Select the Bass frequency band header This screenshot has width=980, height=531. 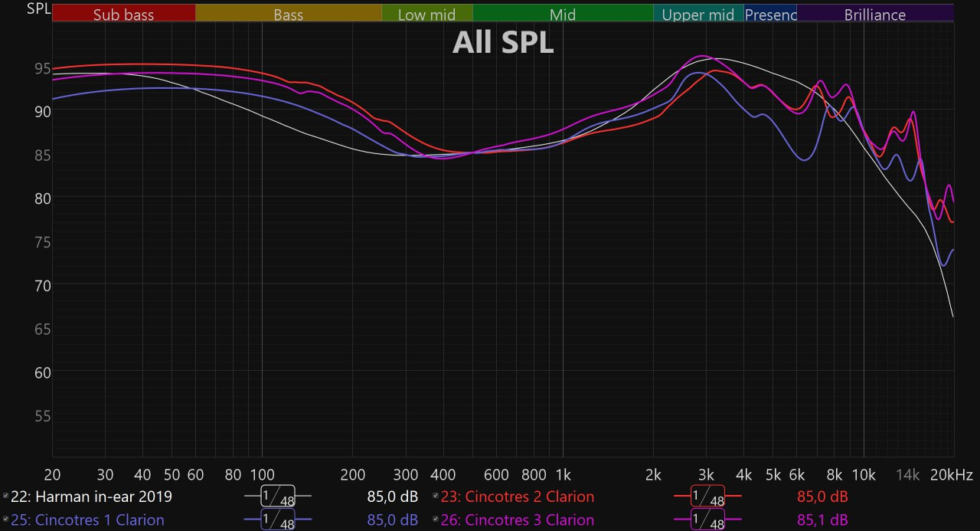288,14
